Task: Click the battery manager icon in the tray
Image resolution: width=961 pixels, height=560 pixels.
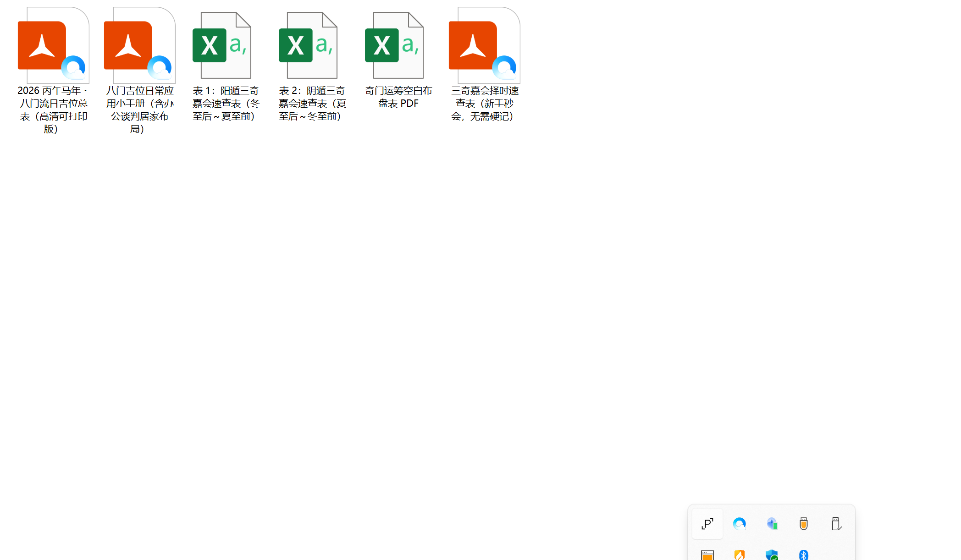Action: [772, 524]
